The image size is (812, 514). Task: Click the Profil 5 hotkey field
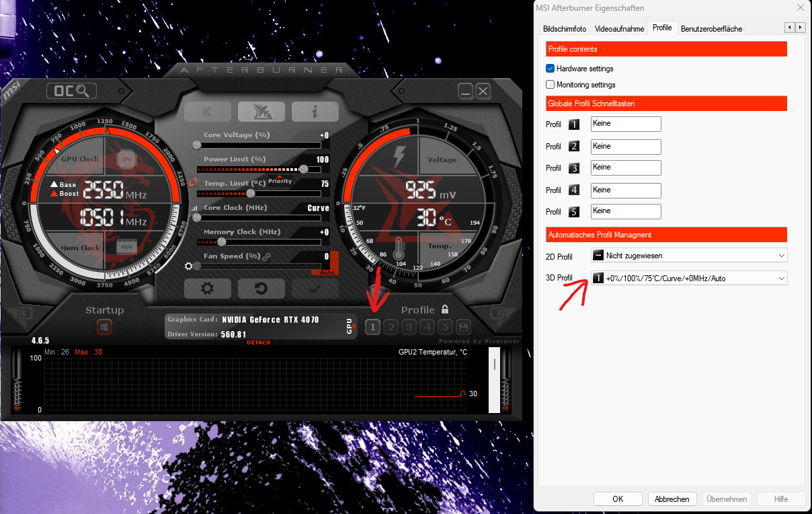tap(626, 211)
